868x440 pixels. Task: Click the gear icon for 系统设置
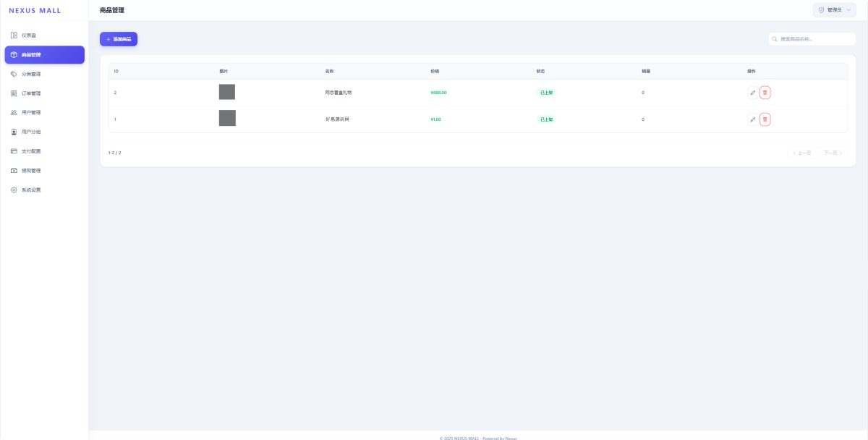coord(14,190)
